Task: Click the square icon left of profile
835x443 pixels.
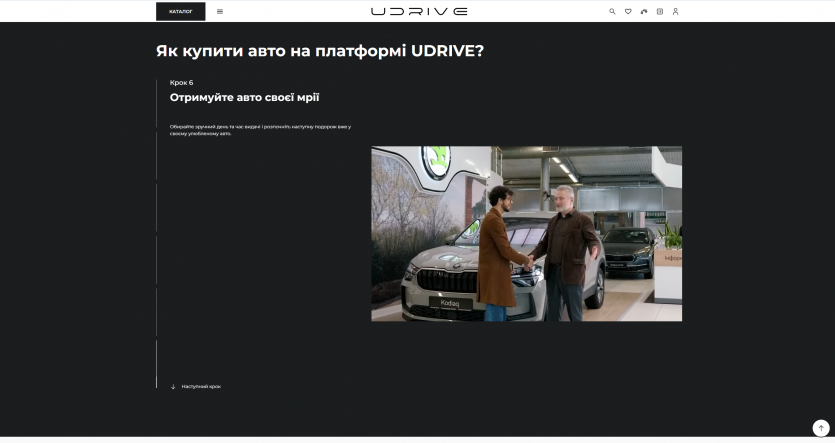Action: pyautogui.click(x=660, y=12)
